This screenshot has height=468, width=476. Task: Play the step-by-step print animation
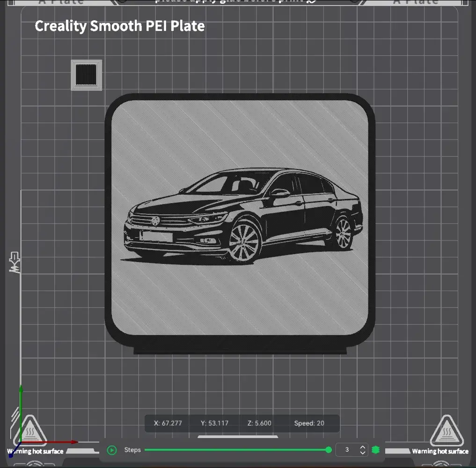tap(112, 450)
